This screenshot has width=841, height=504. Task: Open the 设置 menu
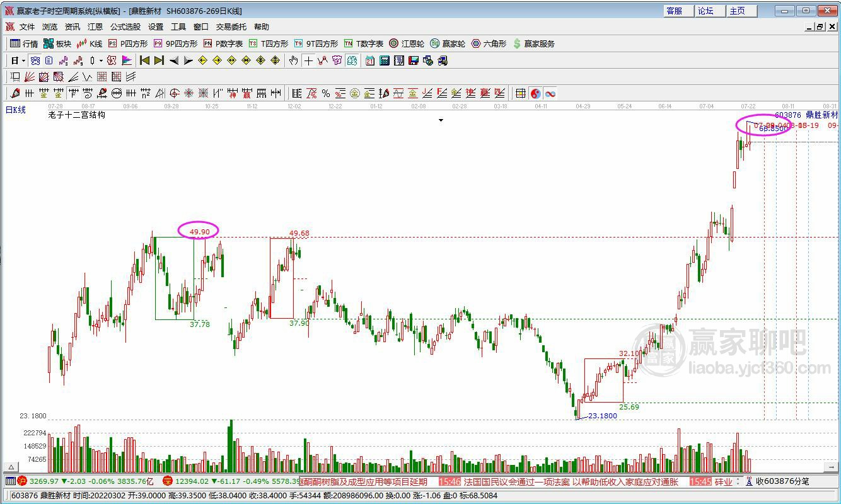pyautogui.click(x=156, y=27)
